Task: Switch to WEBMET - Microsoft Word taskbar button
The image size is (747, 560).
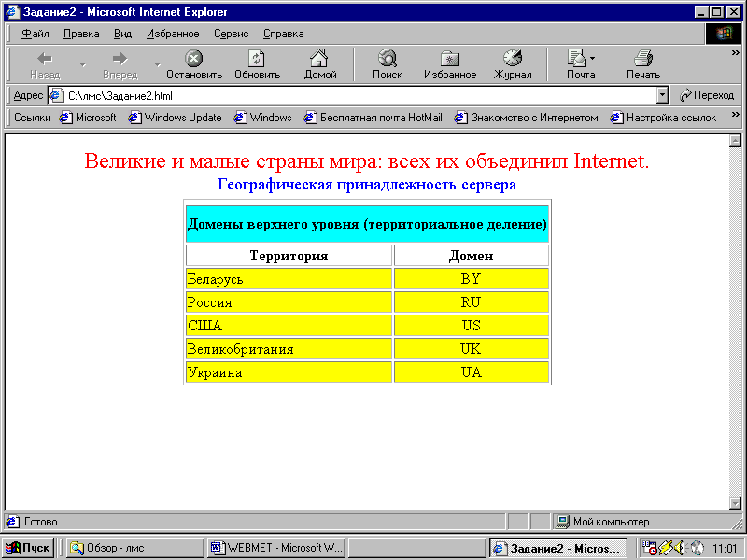Action: (276, 548)
